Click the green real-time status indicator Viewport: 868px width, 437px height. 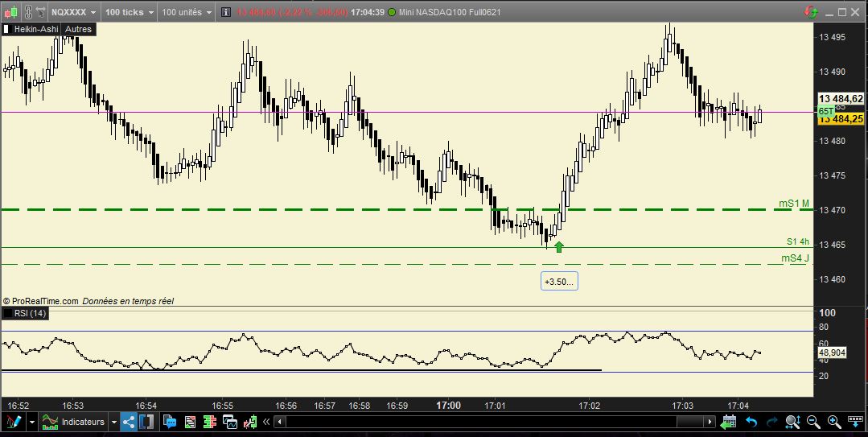[x=392, y=11]
